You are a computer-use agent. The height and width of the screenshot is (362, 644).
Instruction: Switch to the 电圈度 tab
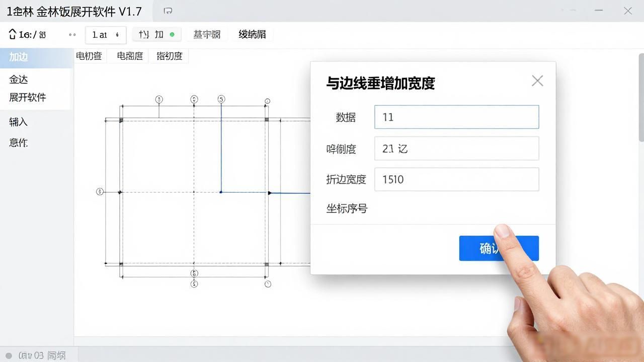[x=130, y=56]
